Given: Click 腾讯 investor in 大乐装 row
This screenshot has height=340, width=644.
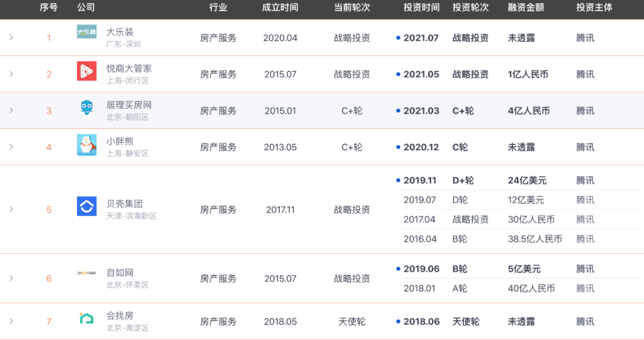Looking at the screenshot, I should tap(585, 38).
